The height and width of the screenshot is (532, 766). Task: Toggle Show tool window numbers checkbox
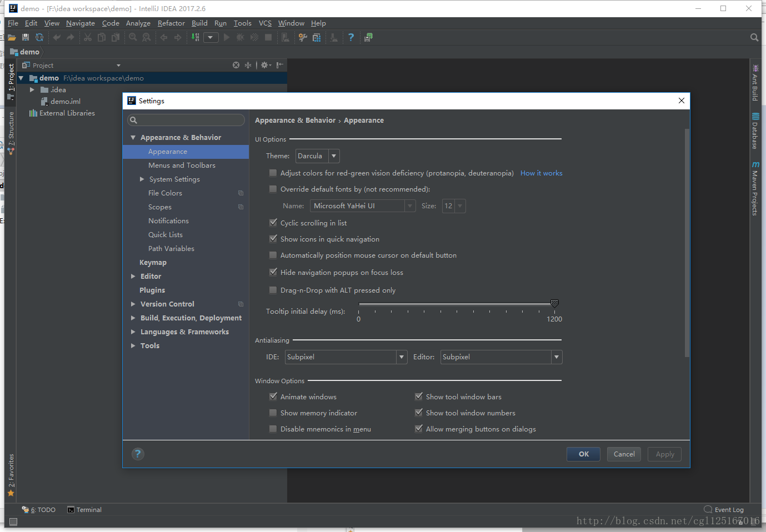click(x=419, y=413)
